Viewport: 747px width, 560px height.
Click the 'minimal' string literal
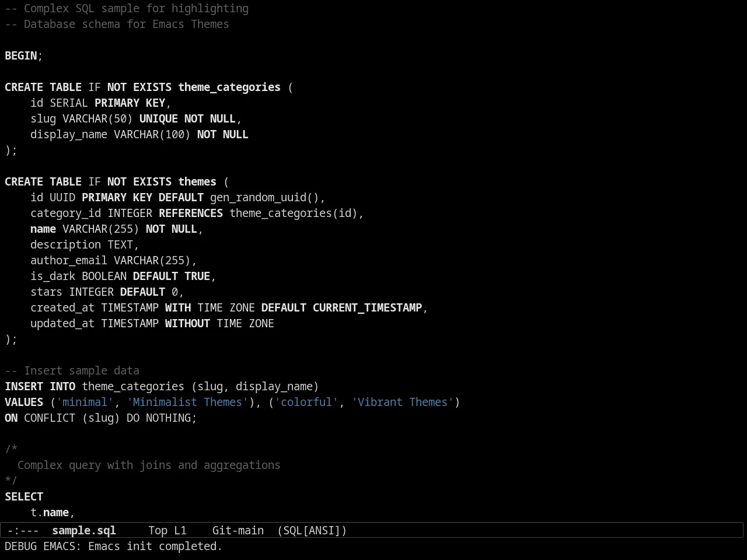[x=85, y=402]
